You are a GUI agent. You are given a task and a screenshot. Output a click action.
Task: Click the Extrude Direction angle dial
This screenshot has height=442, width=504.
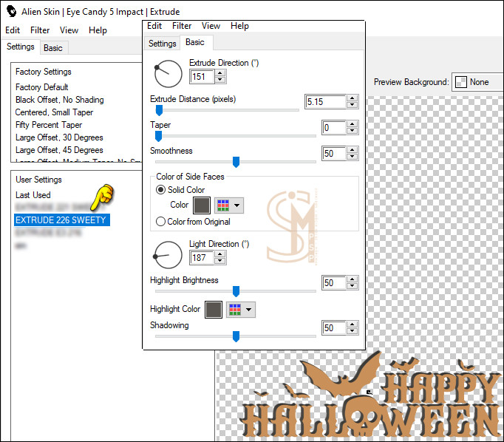[x=168, y=74]
